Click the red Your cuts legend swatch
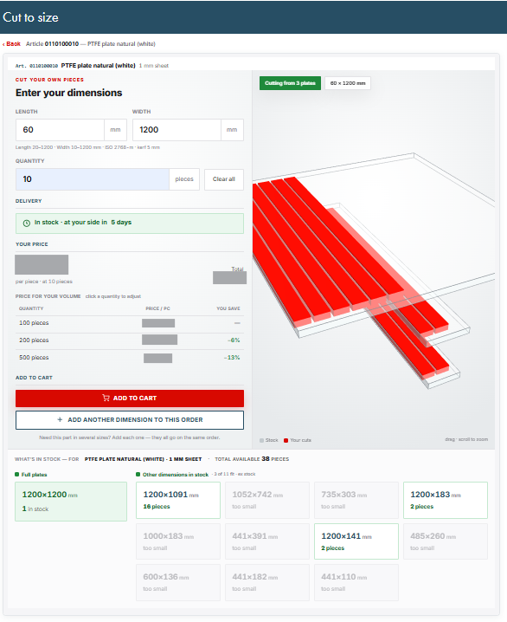507x622 pixels. pos(286,440)
